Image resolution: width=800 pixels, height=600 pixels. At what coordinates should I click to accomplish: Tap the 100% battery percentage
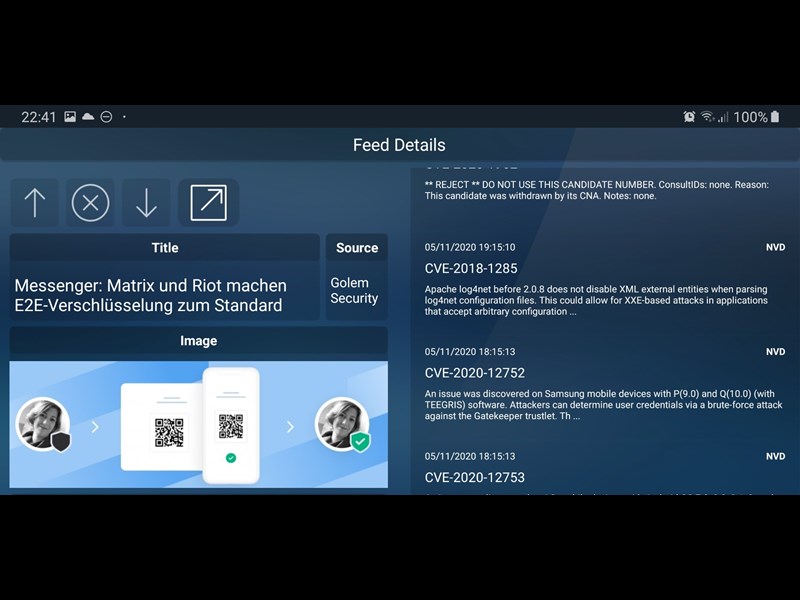coord(751,117)
